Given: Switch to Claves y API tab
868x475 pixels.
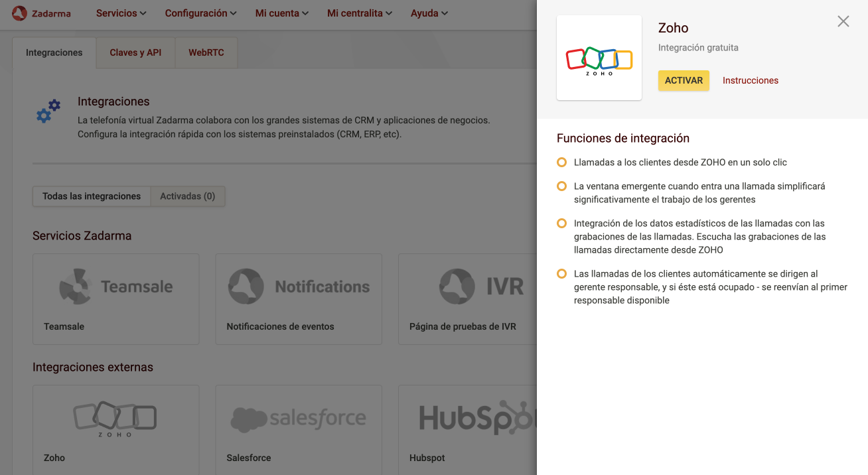Looking at the screenshot, I should point(135,53).
